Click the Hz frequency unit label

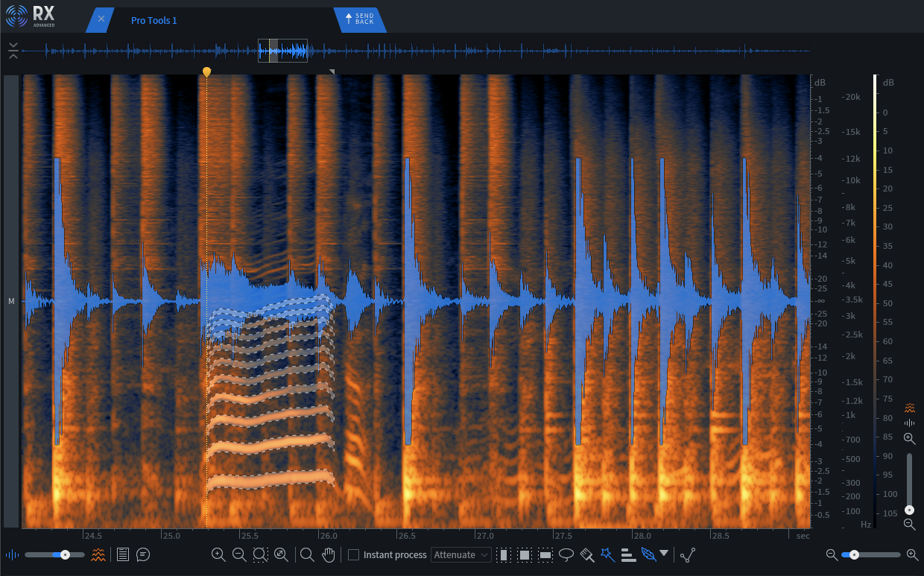coord(866,525)
